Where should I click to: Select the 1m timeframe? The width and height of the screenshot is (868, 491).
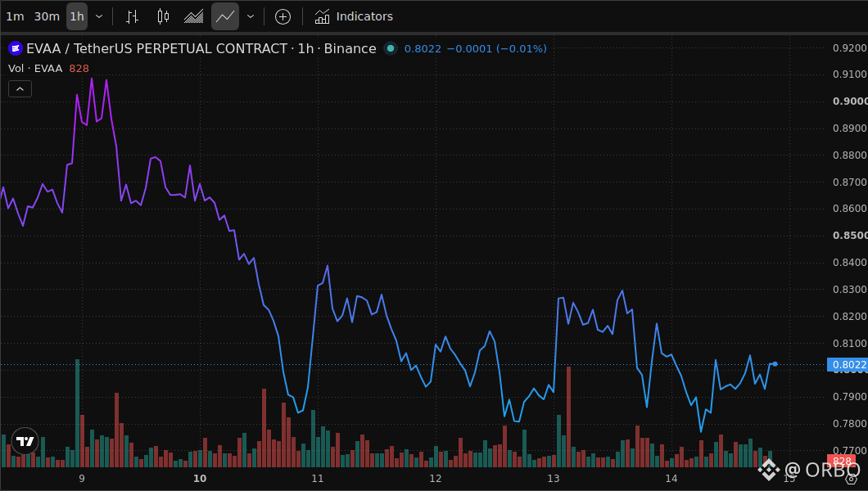coord(15,16)
